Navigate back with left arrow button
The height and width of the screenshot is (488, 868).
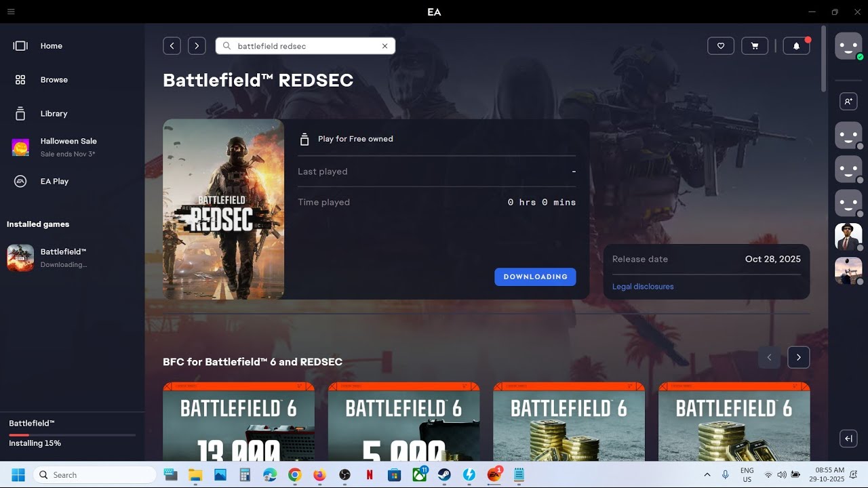172,45
